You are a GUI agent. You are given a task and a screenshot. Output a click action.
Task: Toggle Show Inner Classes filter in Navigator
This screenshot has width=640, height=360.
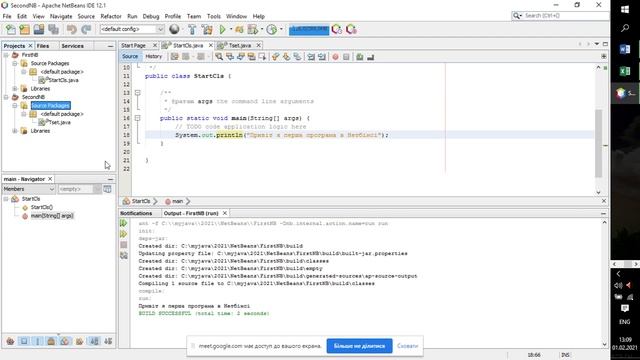click(65, 341)
